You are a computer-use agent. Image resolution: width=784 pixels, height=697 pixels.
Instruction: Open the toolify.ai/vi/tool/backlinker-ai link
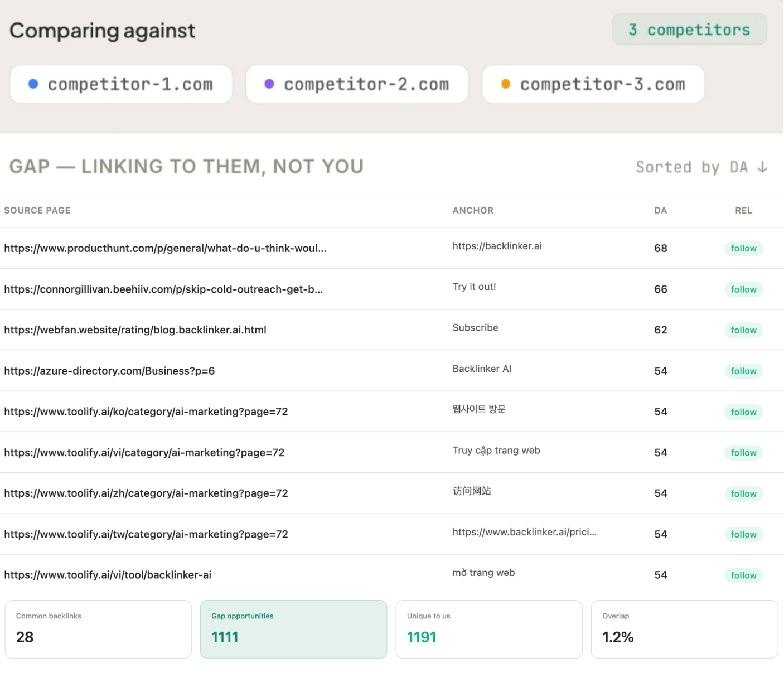(x=108, y=575)
